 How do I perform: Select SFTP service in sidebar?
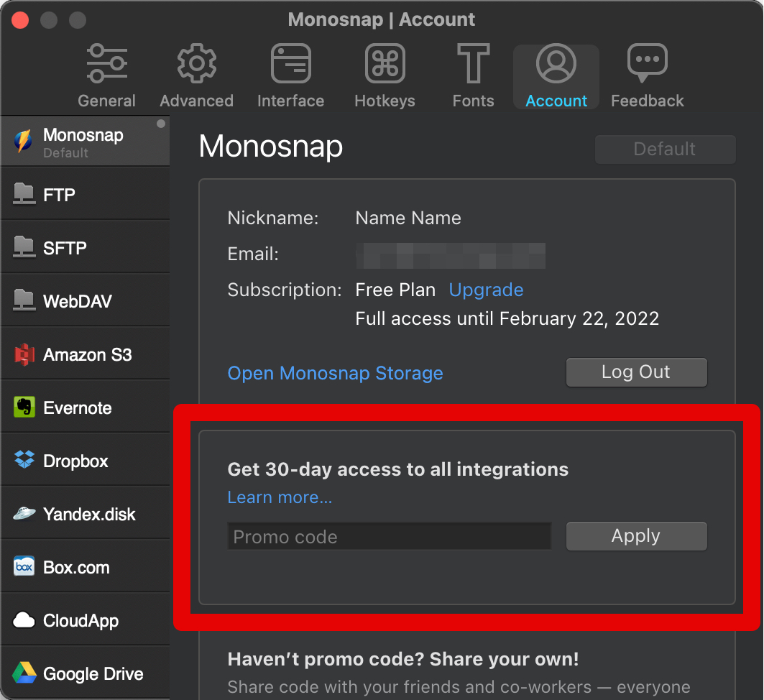tap(86, 247)
